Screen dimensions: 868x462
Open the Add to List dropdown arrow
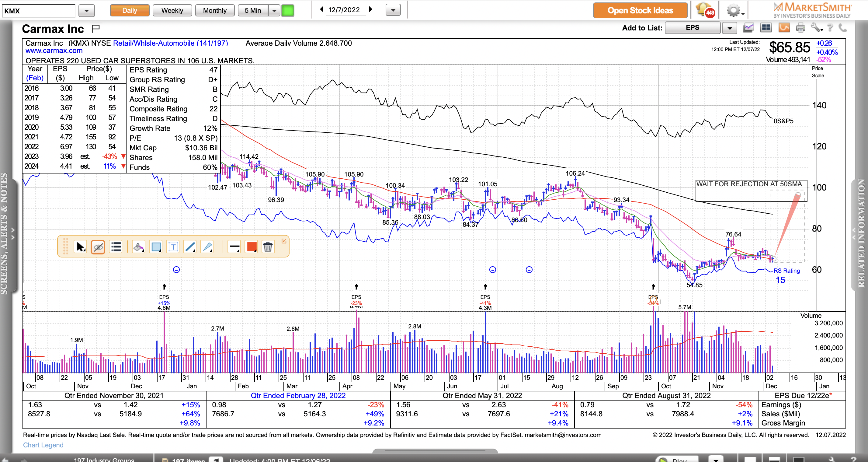730,28
